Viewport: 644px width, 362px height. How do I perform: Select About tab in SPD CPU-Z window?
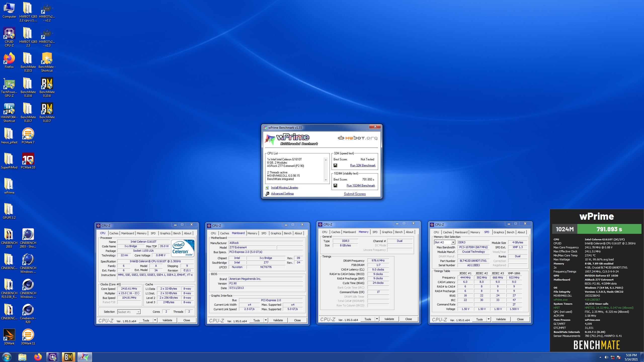(521, 232)
